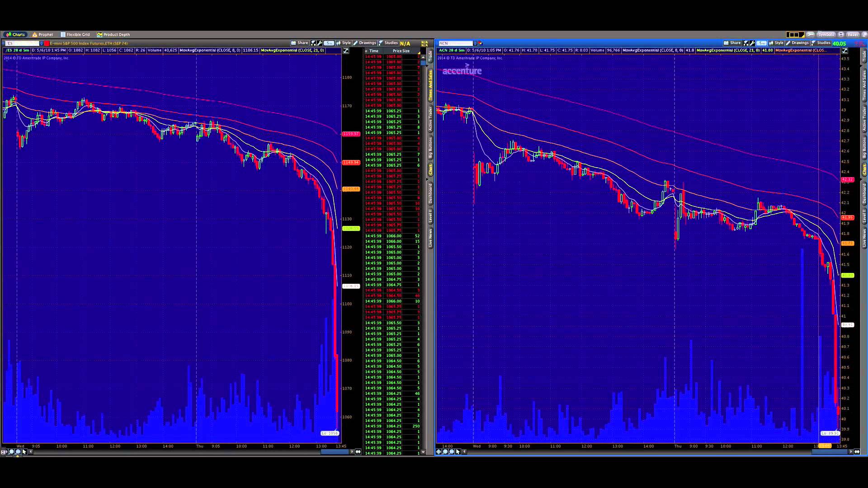Click wrench settings icon on ES chart
868x488 pixels.
click(x=320, y=43)
